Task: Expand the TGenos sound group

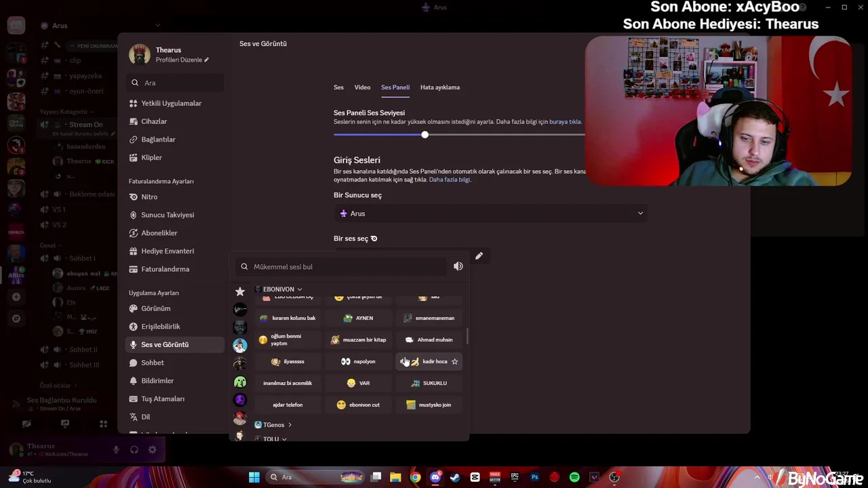Action: click(273, 425)
